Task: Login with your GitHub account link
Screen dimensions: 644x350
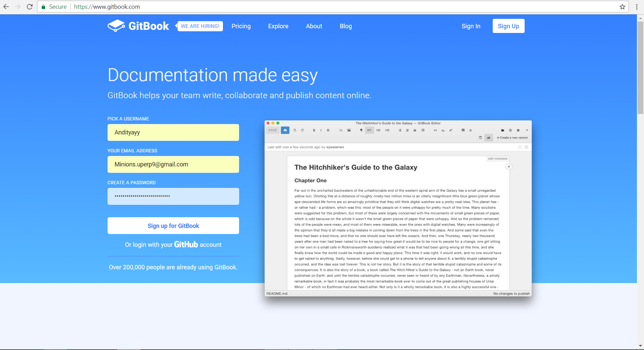Action: pyautogui.click(x=173, y=245)
